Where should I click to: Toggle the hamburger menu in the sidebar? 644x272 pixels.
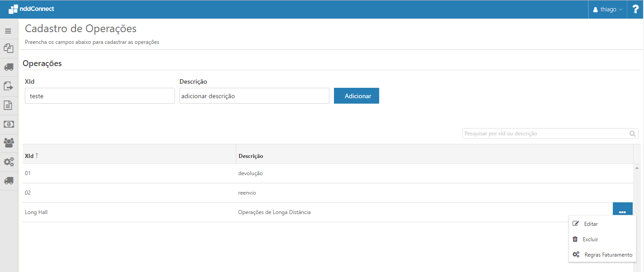[x=8, y=31]
